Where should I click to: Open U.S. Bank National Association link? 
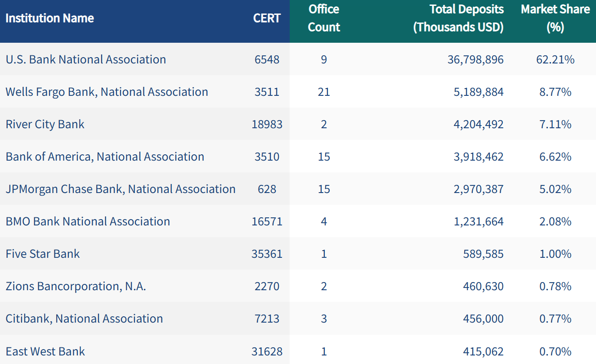[x=86, y=59]
